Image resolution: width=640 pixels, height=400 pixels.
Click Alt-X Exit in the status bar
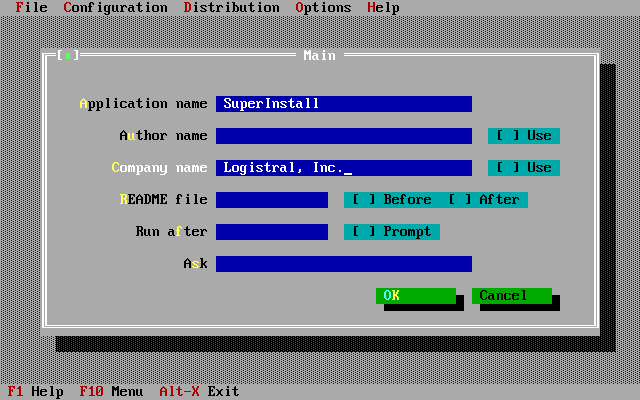199,392
